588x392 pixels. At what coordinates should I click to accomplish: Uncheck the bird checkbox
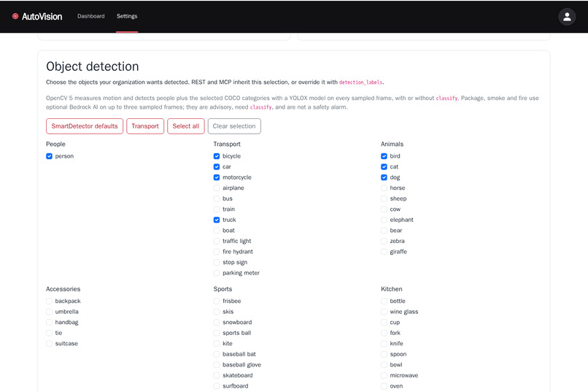coord(384,156)
